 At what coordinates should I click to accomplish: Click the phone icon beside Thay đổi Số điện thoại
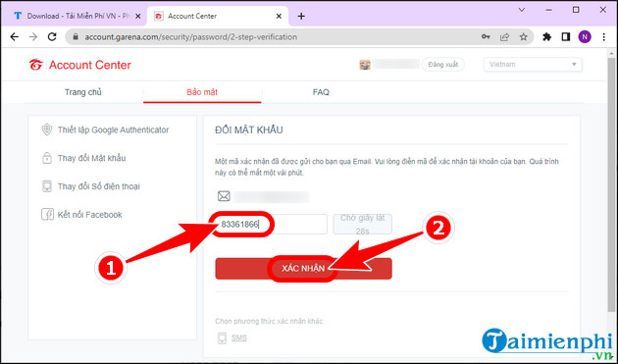pos(47,186)
